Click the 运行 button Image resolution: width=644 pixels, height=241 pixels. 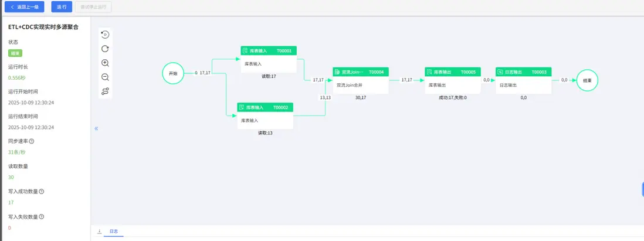coord(62,7)
